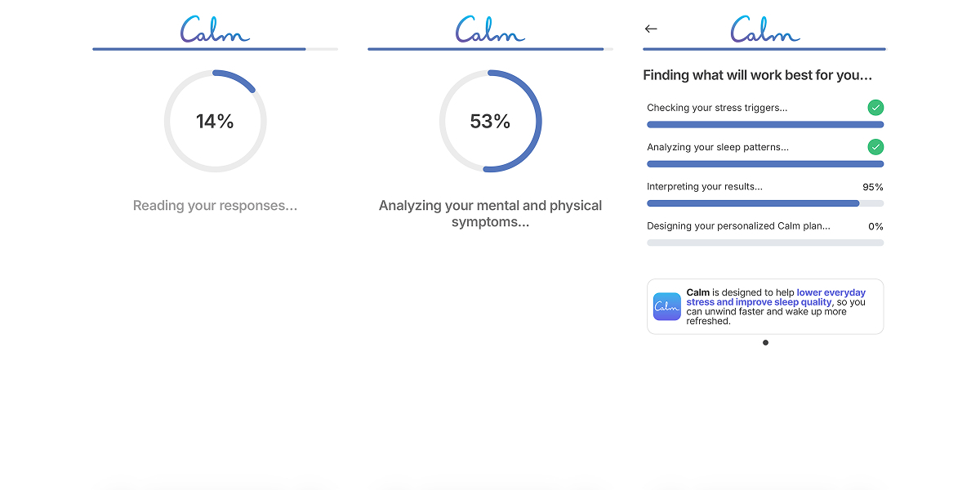Click the Calm app icon inside the info card
Image resolution: width=980 pixels, height=490 pixels.
[666, 306]
